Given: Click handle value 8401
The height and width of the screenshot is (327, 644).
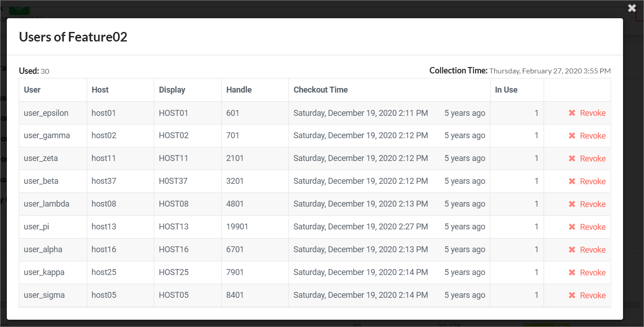Looking at the screenshot, I should 235,296.
